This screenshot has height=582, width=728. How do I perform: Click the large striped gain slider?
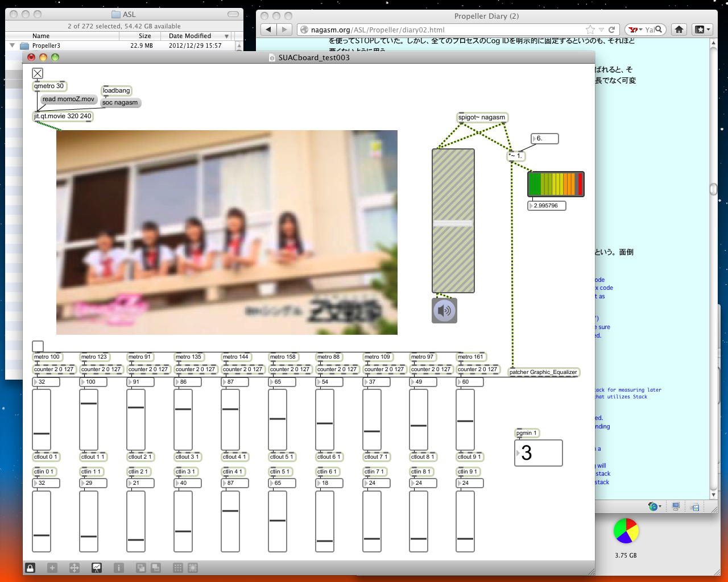point(453,221)
